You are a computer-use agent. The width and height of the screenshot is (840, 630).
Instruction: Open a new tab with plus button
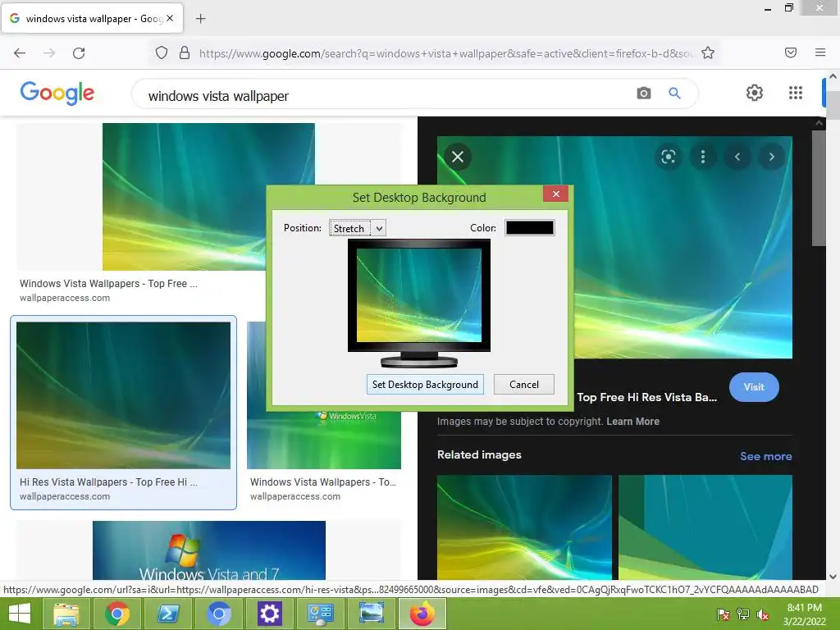[200, 19]
